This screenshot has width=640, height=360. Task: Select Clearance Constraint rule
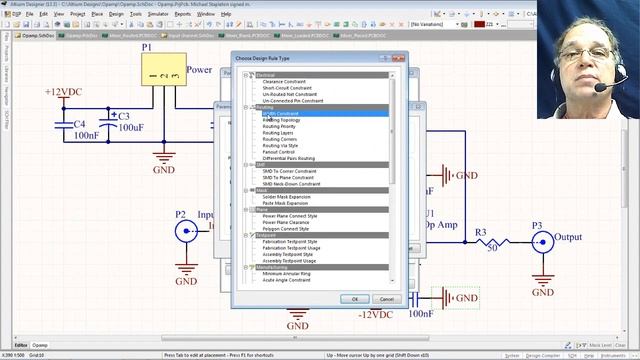(284, 82)
